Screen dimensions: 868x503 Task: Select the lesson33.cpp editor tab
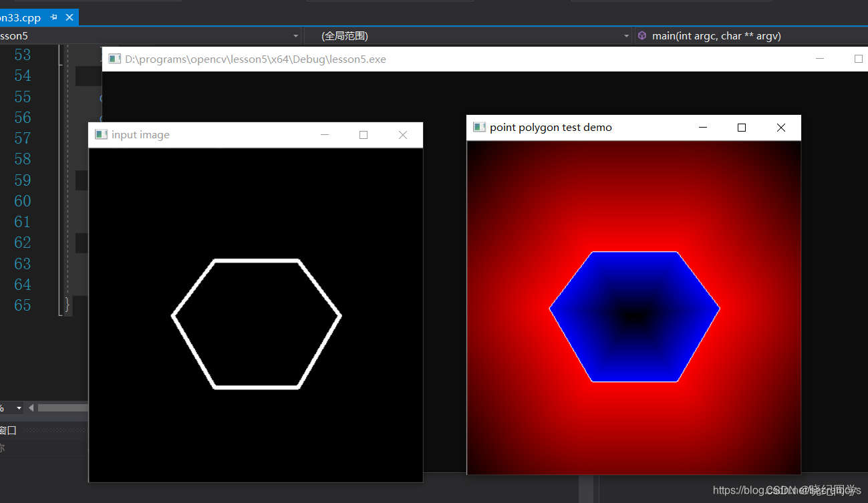[37, 17]
